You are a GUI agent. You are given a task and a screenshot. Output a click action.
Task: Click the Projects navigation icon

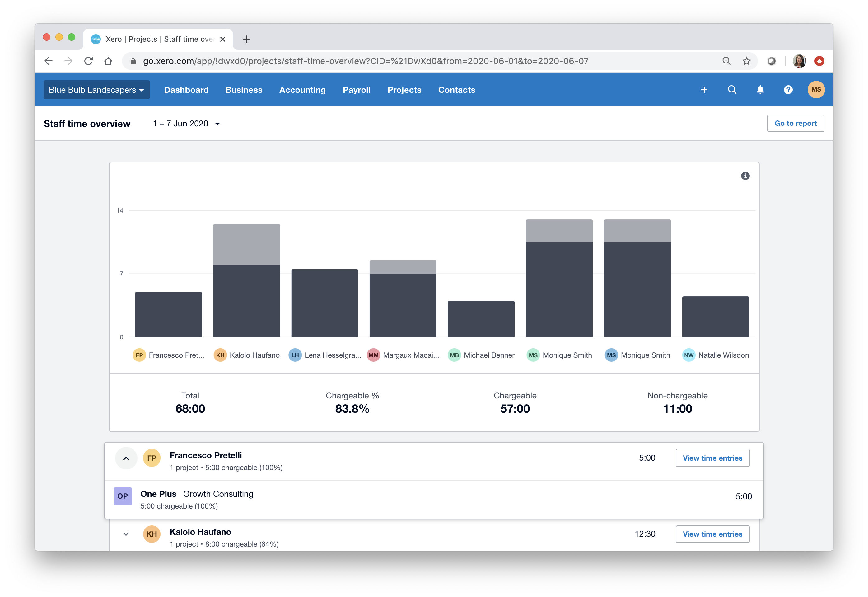(404, 90)
